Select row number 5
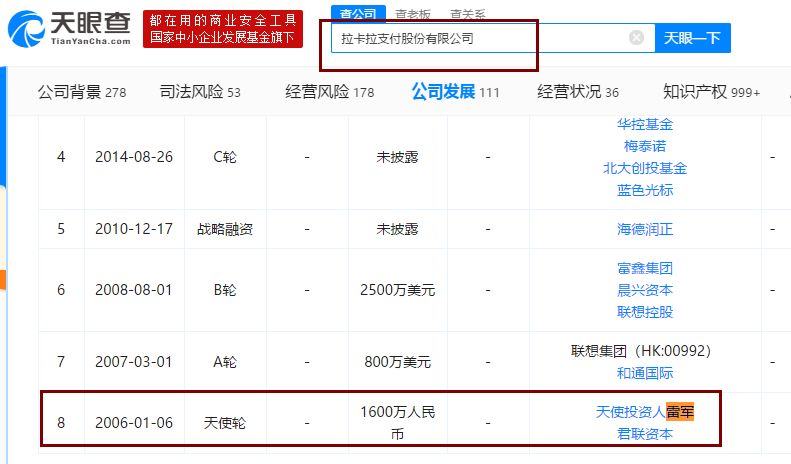 [x=61, y=229]
